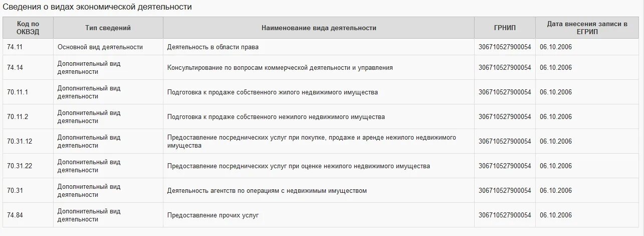Click OKVED code 70.31.12

20,142
